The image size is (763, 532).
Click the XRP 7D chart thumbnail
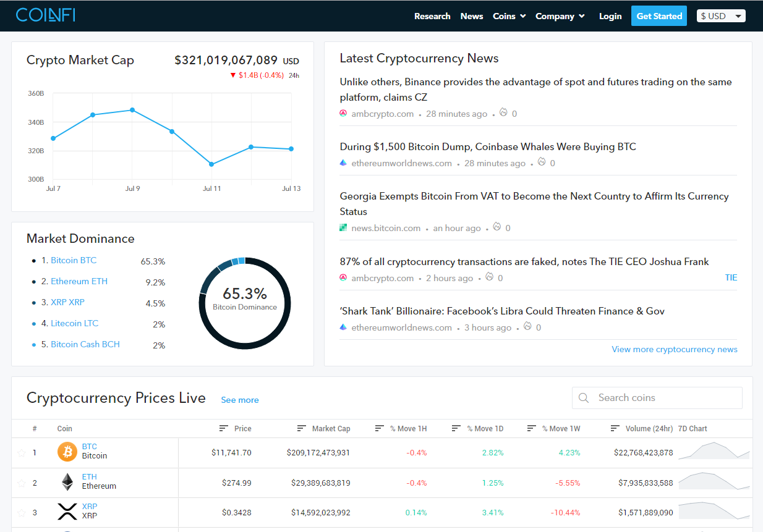coord(714,511)
